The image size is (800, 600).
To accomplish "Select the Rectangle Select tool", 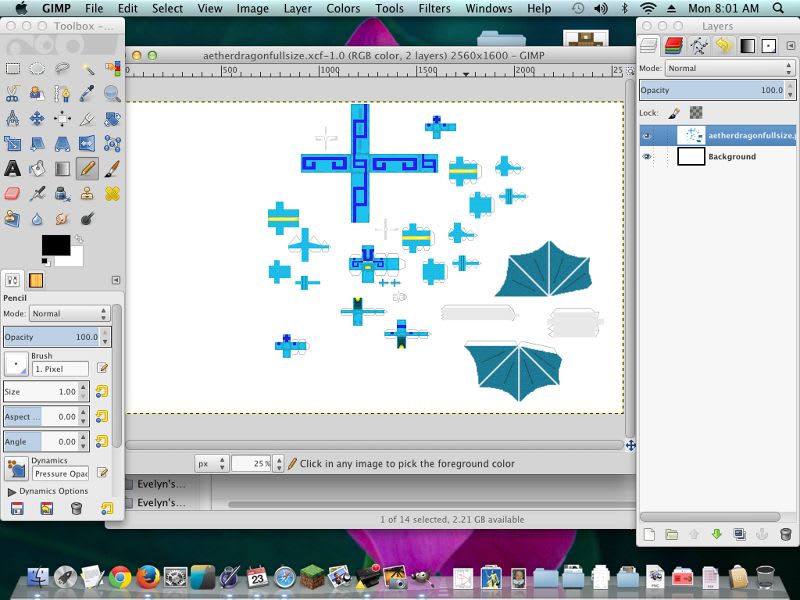I will 12,68.
